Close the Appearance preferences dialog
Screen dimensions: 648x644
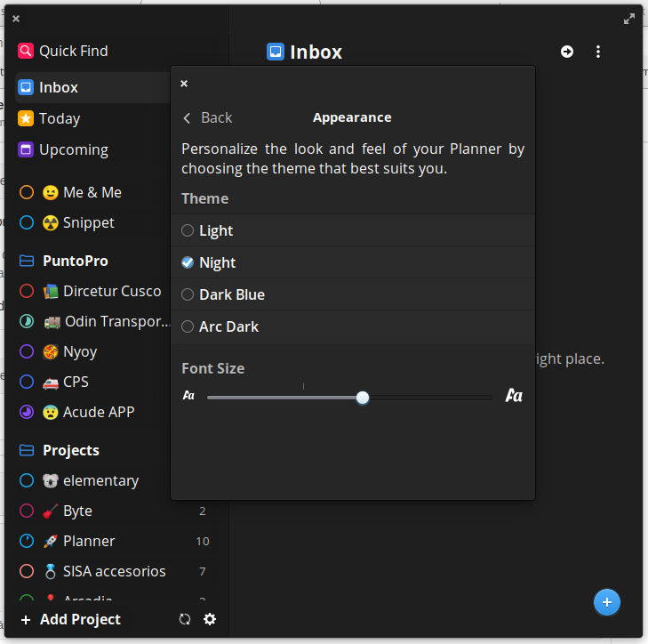point(184,84)
